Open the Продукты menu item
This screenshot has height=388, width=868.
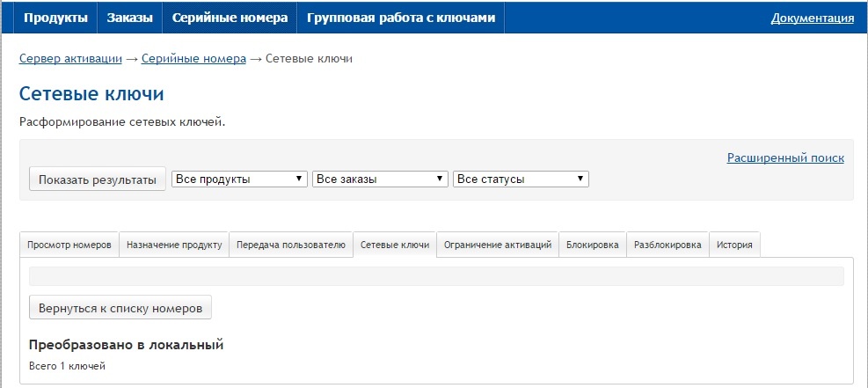click(x=55, y=18)
